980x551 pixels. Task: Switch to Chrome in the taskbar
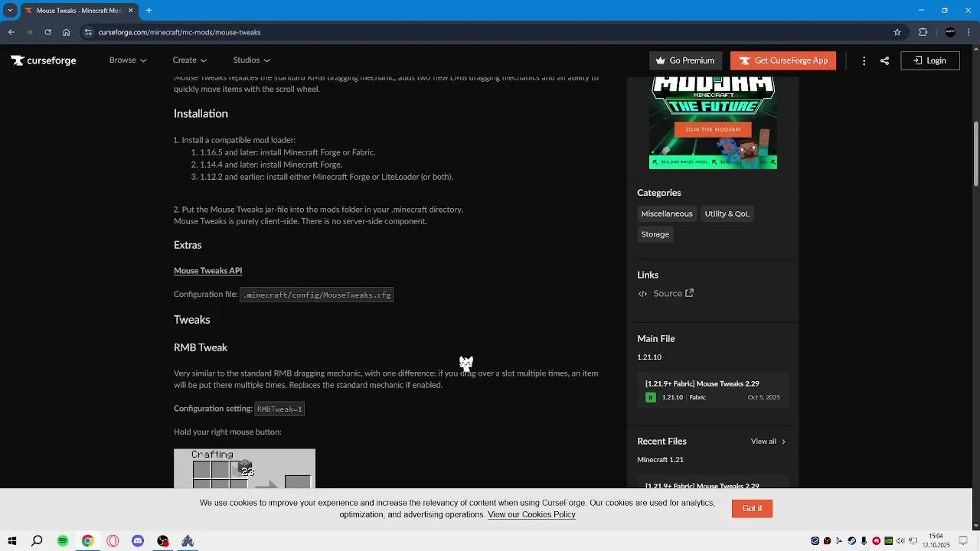[87, 541]
